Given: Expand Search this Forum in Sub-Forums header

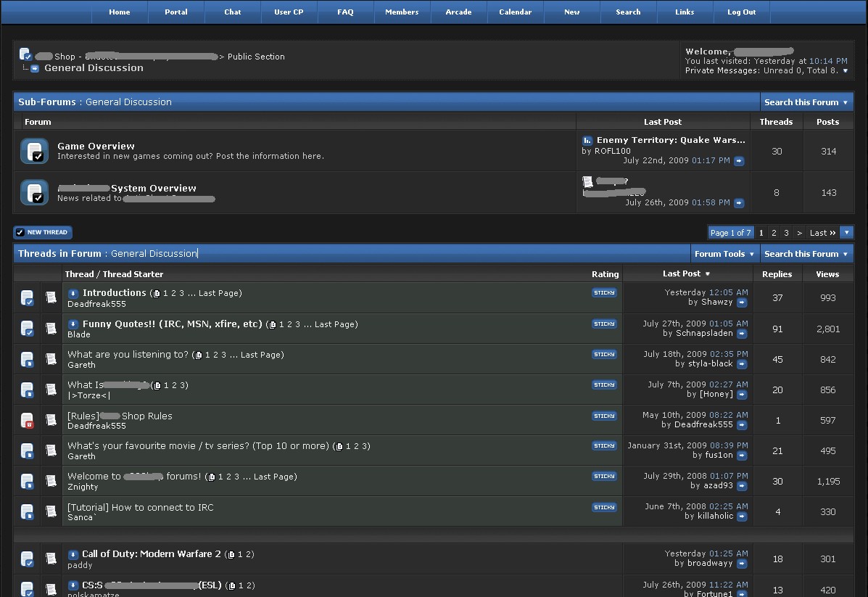Looking at the screenshot, I should (x=806, y=102).
